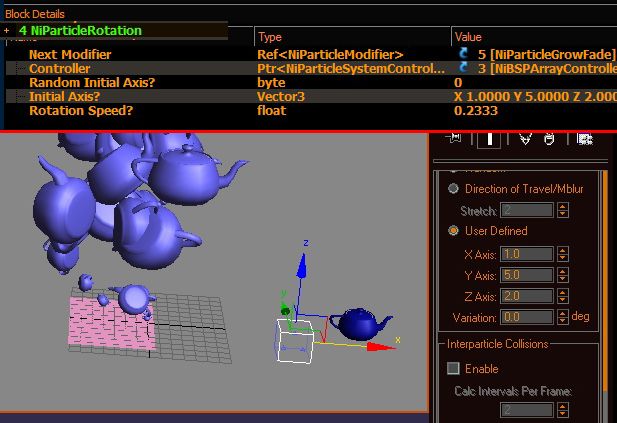Select the Initial Axis? row
Image resolution: width=617 pixels, height=423 pixels.
(x=311, y=96)
